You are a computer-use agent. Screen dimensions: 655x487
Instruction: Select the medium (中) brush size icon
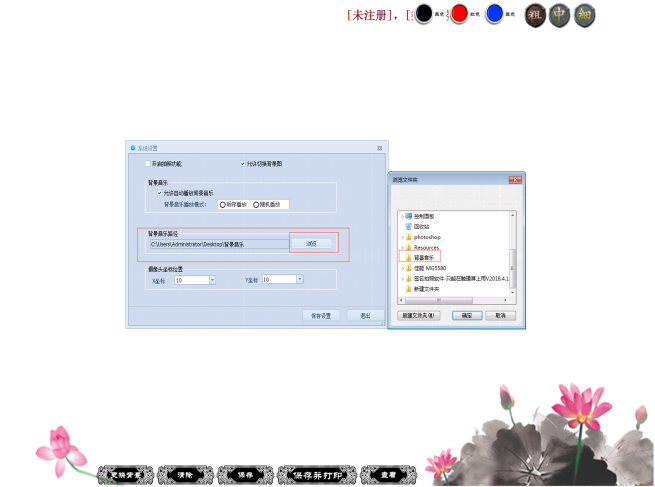click(560, 15)
